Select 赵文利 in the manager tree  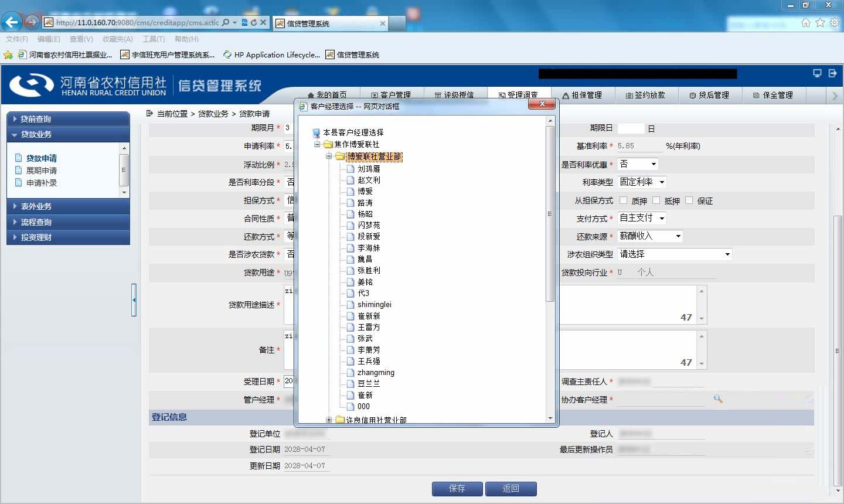coord(369,180)
